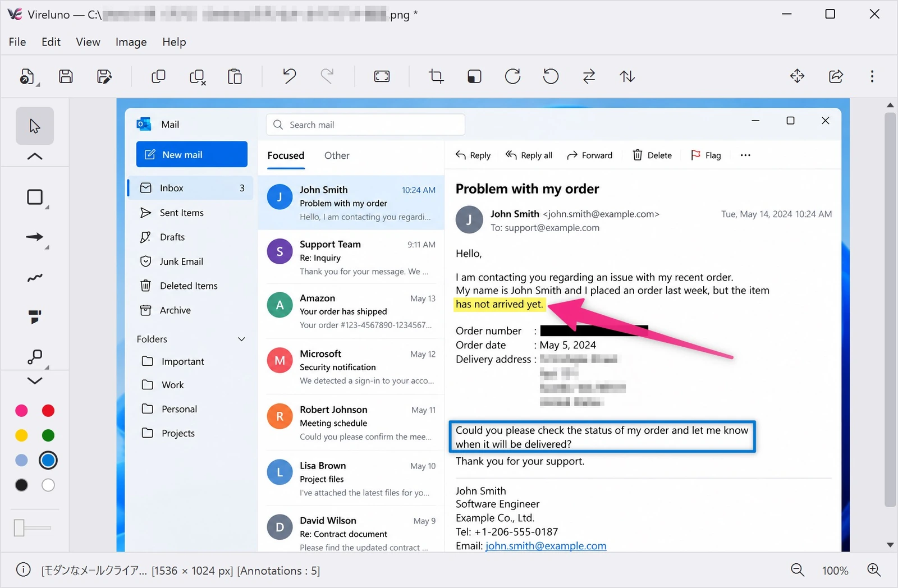The width and height of the screenshot is (898, 588).
Task: Pick the red color swatch
Action: coord(48,411)
